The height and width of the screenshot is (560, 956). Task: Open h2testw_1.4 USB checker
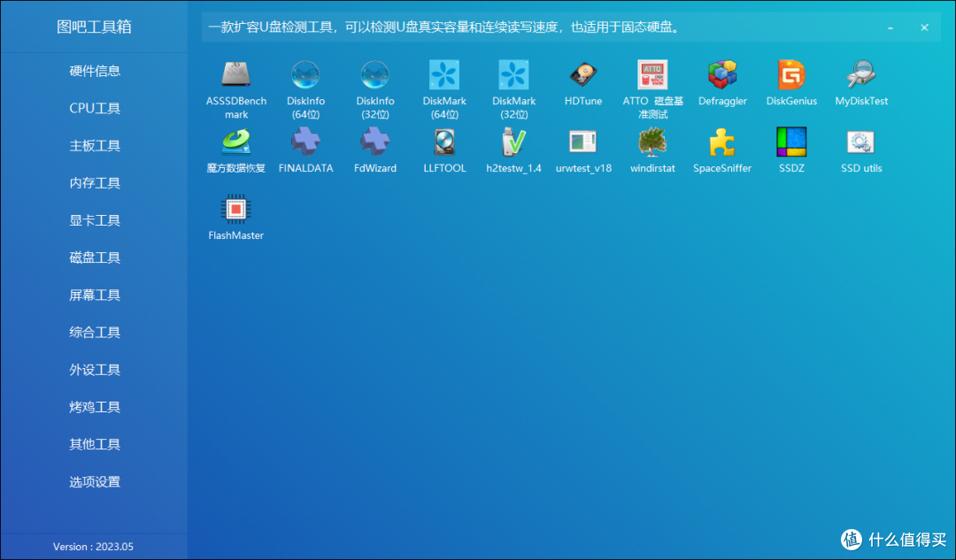tap(514, 142)
